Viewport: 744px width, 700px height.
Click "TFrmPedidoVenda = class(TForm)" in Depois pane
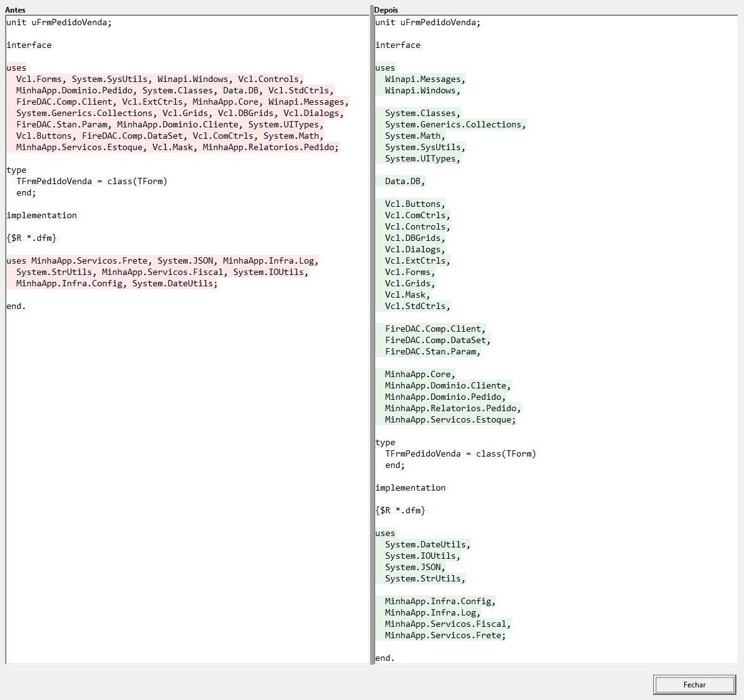(x=460, y=453)
